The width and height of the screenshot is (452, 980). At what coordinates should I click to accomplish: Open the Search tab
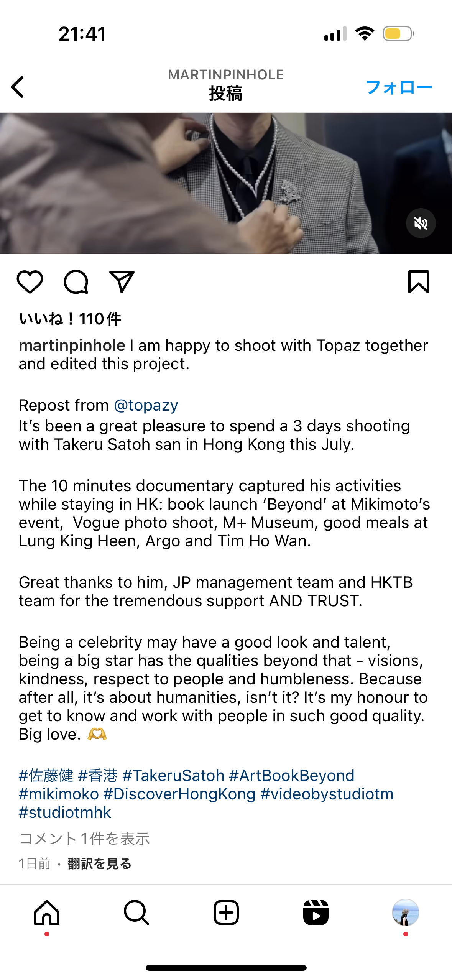pos(136,913)
